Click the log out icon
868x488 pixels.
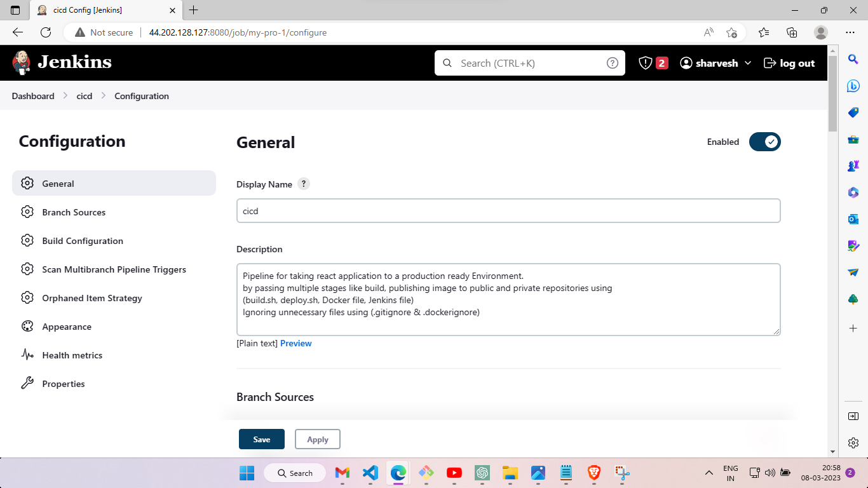click(x=770, y=63)
